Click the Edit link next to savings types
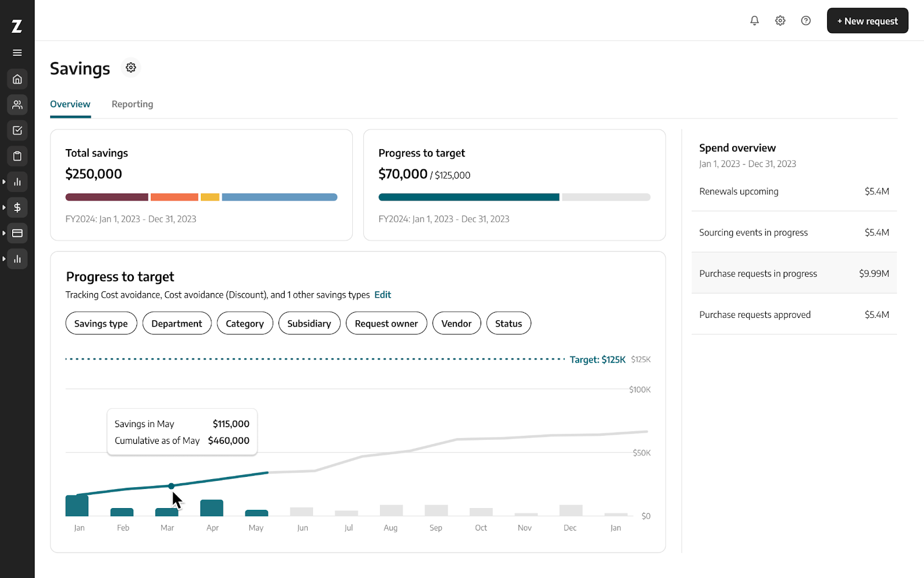 tap(382, 294)
